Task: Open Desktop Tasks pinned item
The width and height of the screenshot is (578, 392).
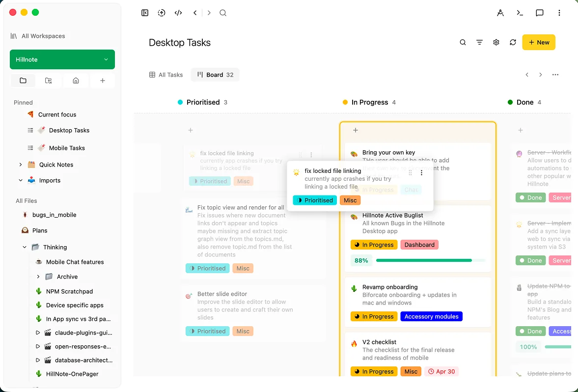Action: [69, 130]
